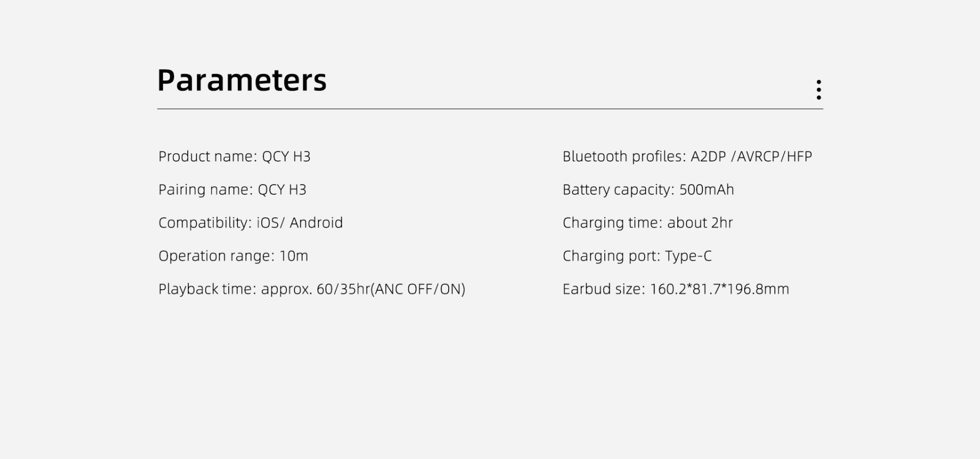Click the "Operation range: 10m" text
Screen dimensions: 980x459
[x=233, y=256]
